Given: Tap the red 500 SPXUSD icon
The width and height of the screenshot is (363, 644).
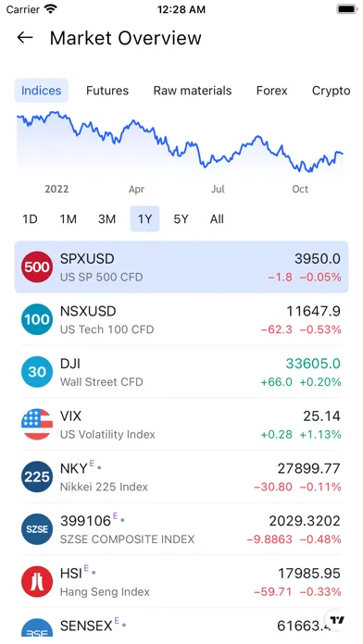Looking at the screenshot, I should click(37, 267).
